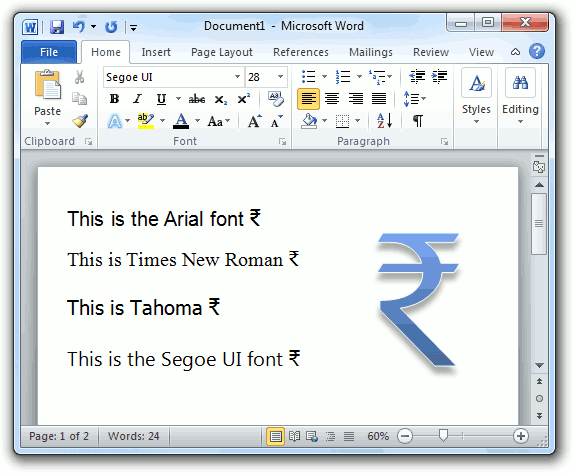Open Word Help question mark icon
Viewport: 574px width, 474px height.
coord(536,51)
